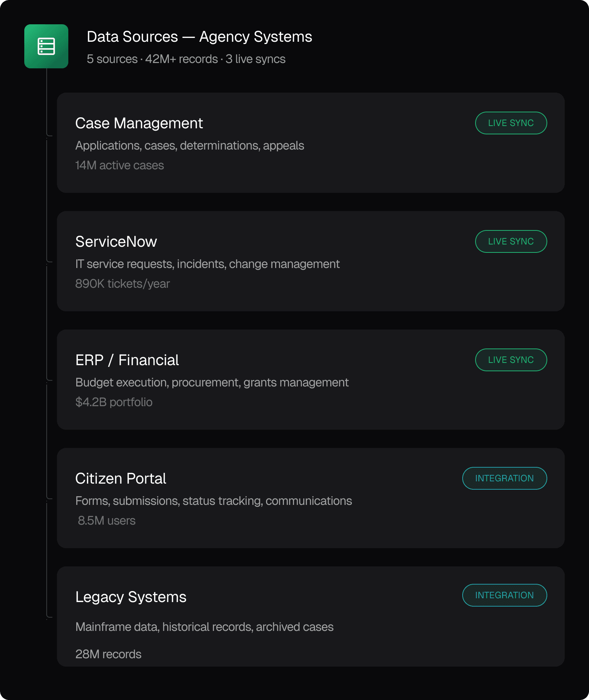Click the 'Mainframe data, historical records' description
The image size is (589, 700).
(x=204, y=627)
